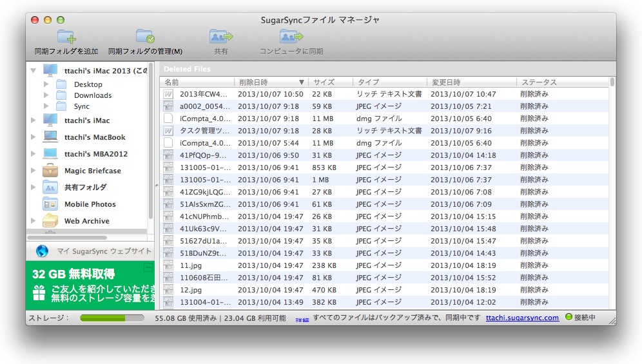Image resolution: width=642 pixels, height=364 pixels.
Task: Expand the ttachi's MacBook tree node
Action: 33,137
